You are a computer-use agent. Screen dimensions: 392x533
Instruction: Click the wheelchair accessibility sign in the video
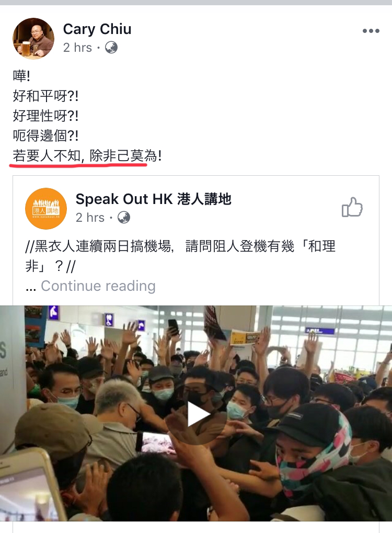tap(109, 320)
